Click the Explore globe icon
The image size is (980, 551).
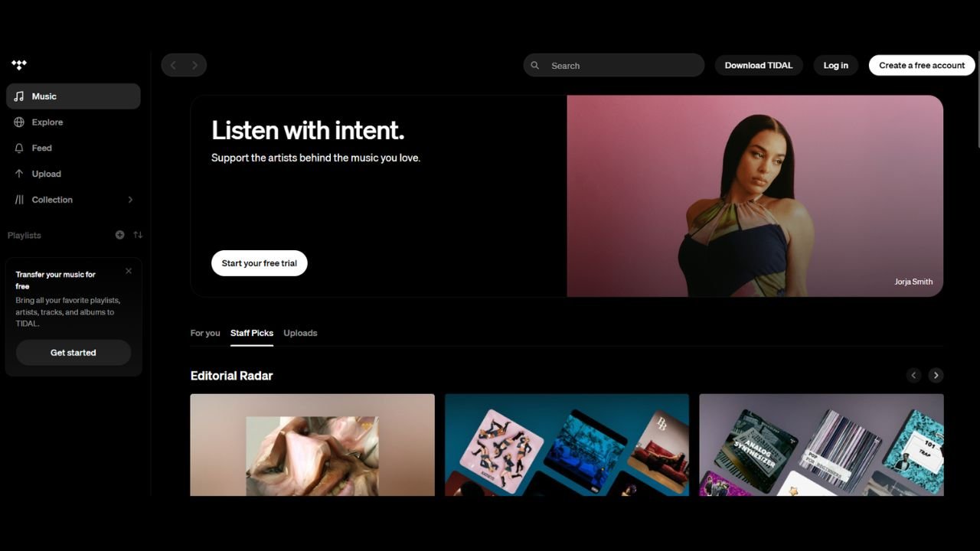(19, 122)
